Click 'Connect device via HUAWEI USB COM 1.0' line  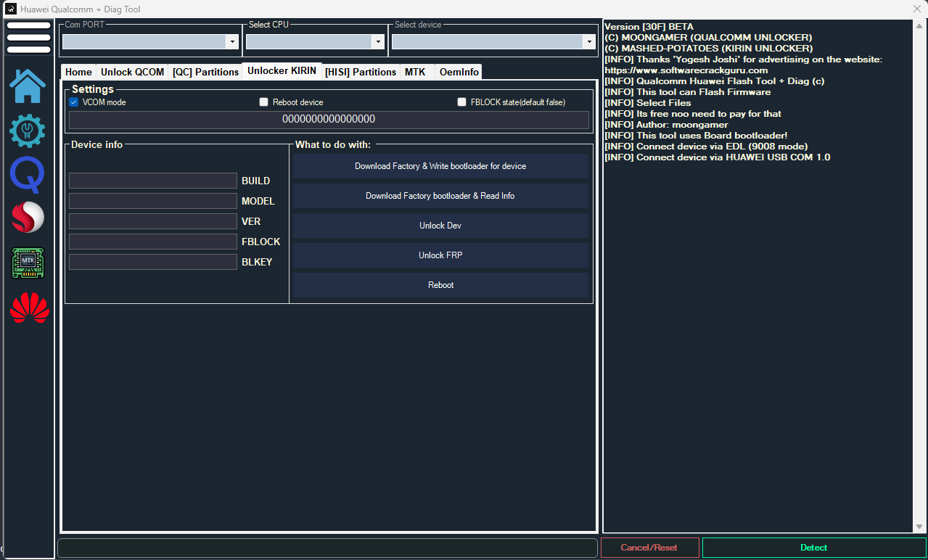pos(718,157)
